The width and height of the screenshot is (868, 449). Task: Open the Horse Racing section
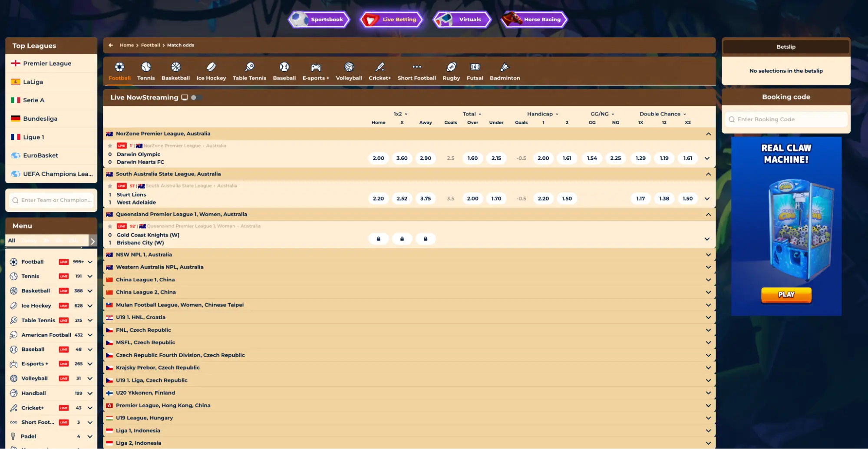point(534,19)
